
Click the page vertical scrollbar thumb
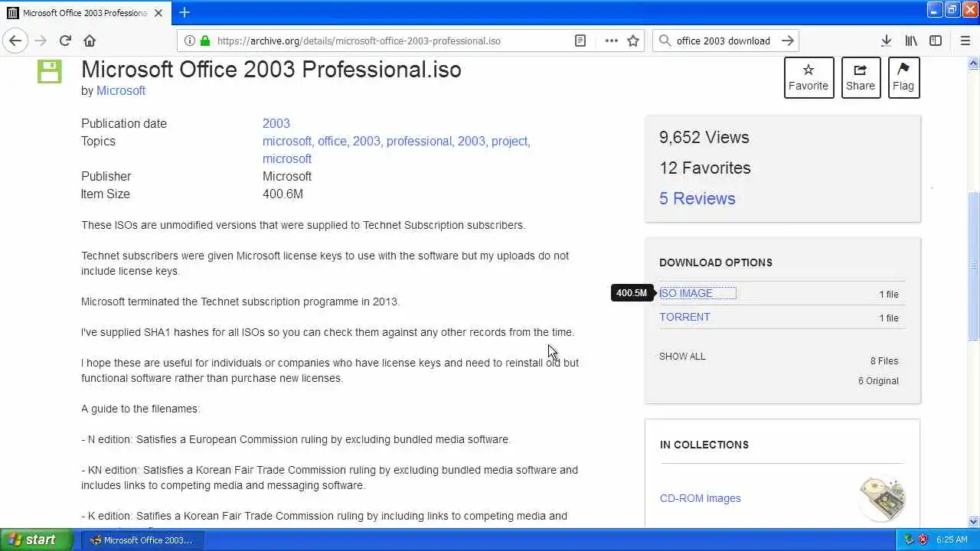tap(974, 265)
